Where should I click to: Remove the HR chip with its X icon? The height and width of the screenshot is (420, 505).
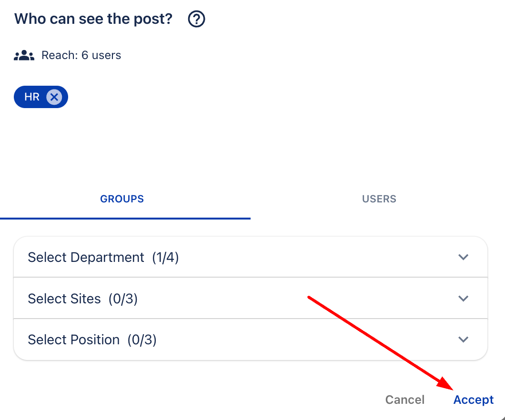pyautogui.click(x=54, y=97)
